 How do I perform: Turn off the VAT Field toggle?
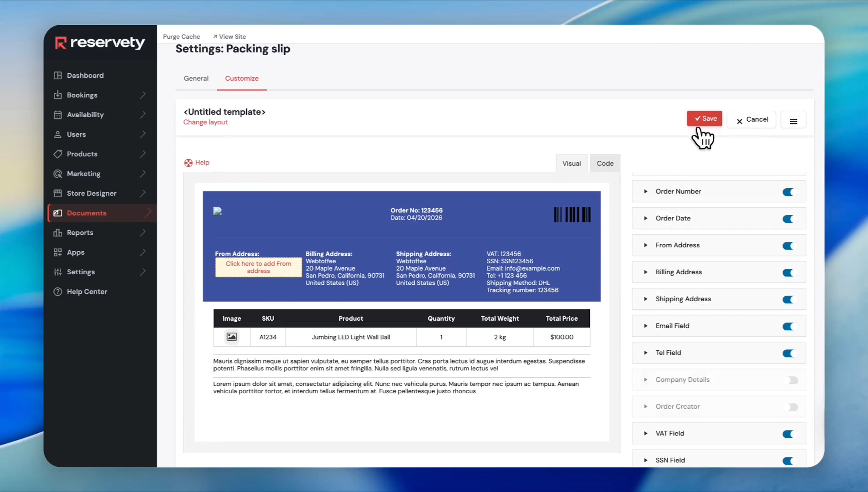[x=788, y=434]
